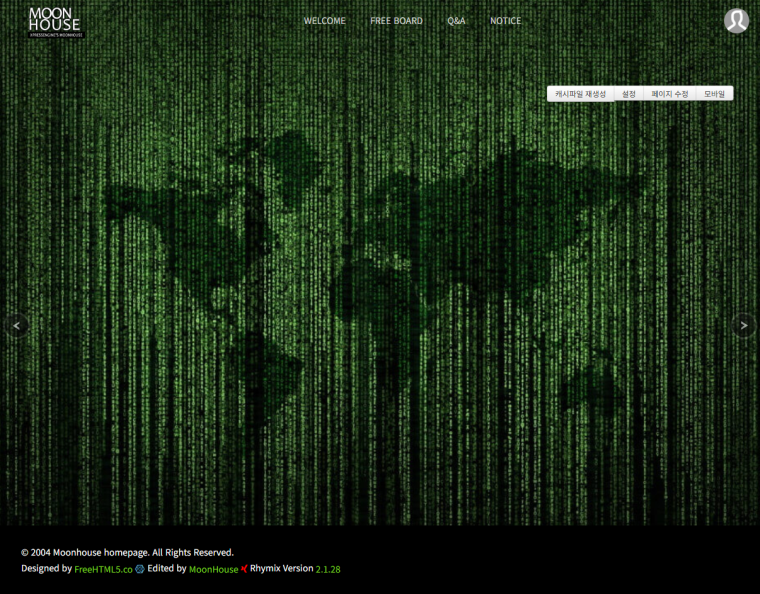Open the NOTICE menu item

pyautogui.click(x=506, y=21)
